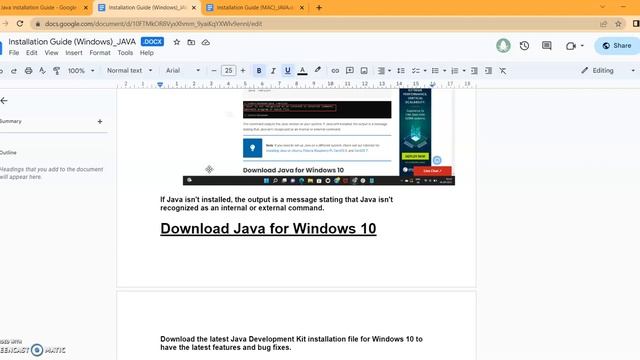Insert a numbered list
This screenshot has width=640, height=360.
[455, 71]
